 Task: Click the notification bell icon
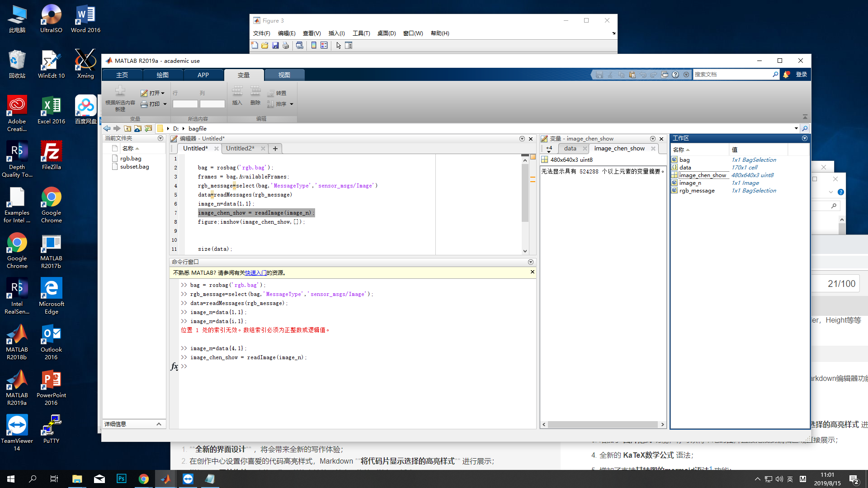(x=787, y=75)
